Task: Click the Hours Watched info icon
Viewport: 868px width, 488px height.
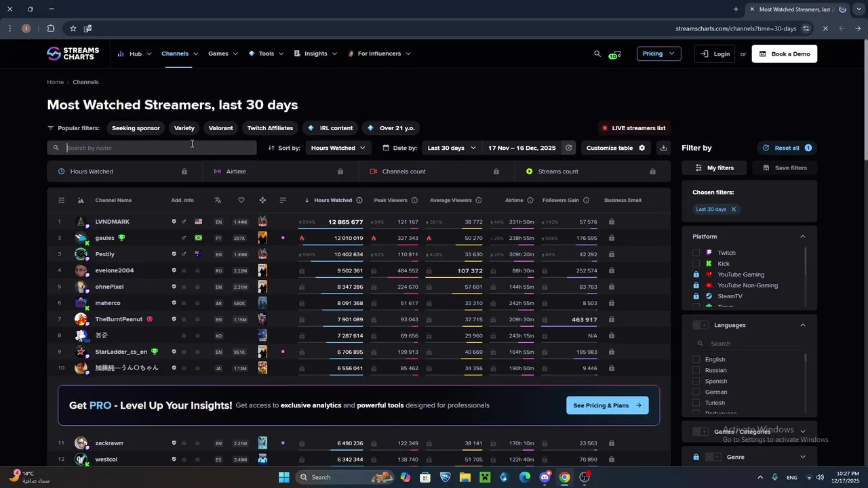Action: coord(359,200)
